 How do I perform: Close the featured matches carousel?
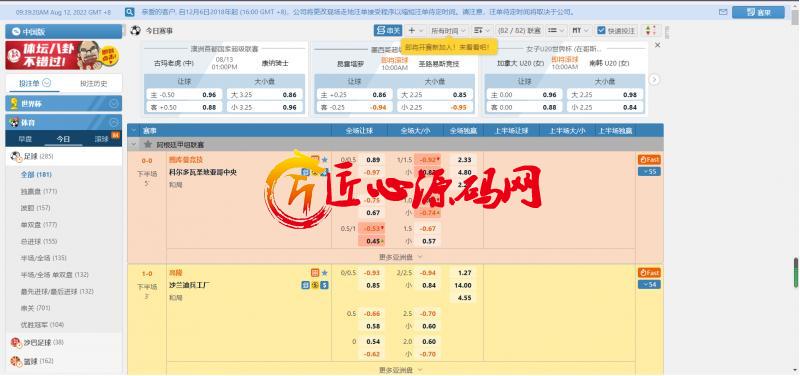(657, 45)
